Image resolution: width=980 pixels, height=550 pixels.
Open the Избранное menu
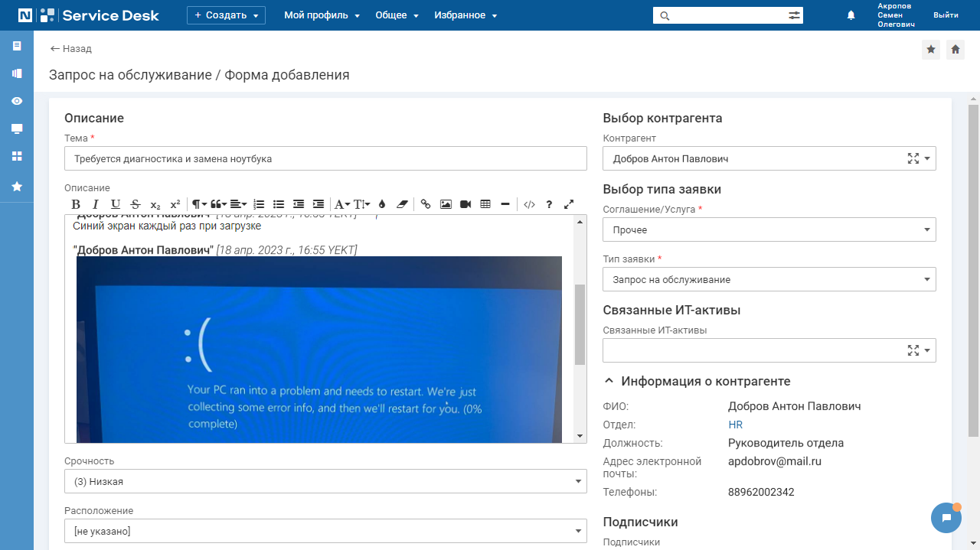pos(465,15)
